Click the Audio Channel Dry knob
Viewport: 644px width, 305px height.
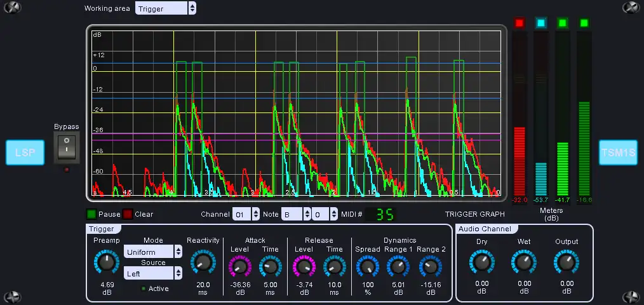coord(482,262)
